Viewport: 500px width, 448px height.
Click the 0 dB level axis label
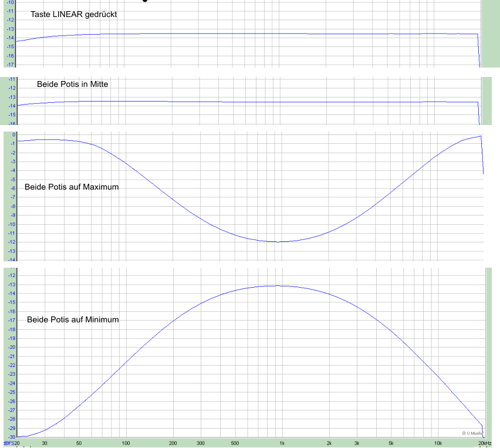tap(13, 135)
